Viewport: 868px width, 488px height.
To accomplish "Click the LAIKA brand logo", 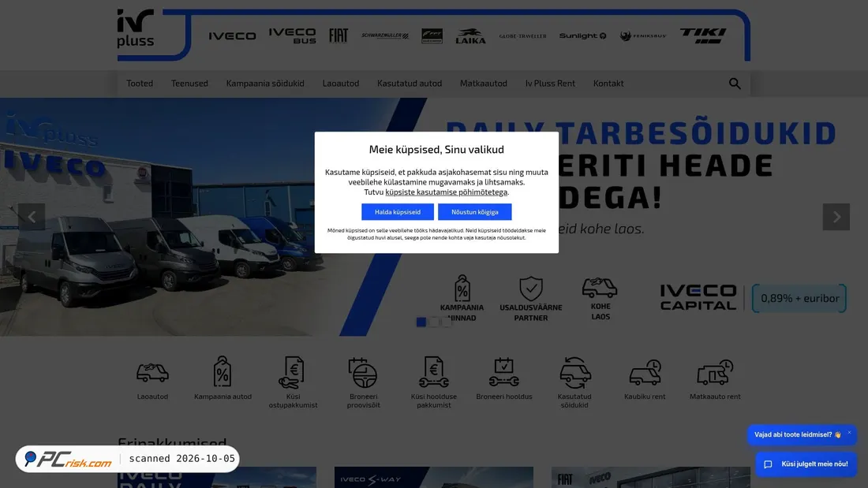I will pyautogui.click(x=470, y=36).
